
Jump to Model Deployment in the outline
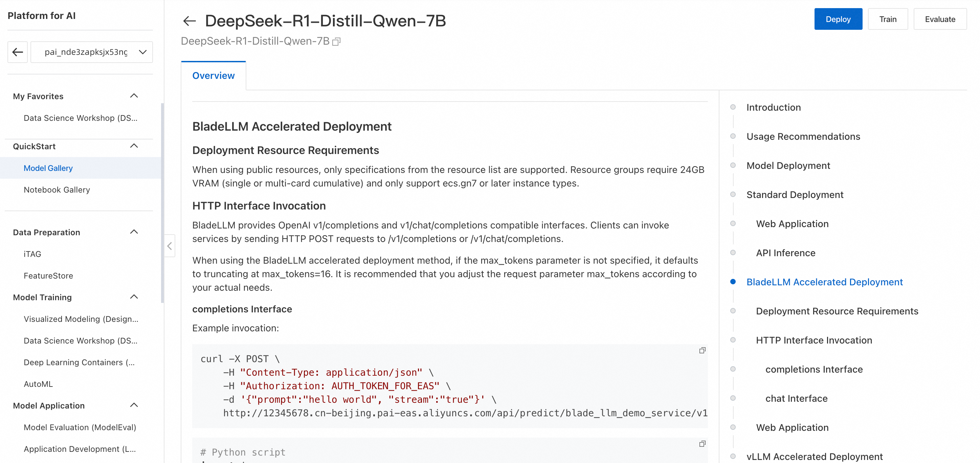click(x=788, y=166)
